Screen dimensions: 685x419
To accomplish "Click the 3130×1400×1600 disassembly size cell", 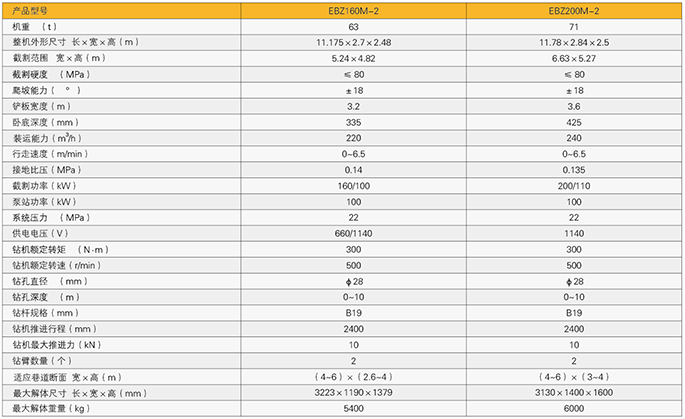I will 574,391.
